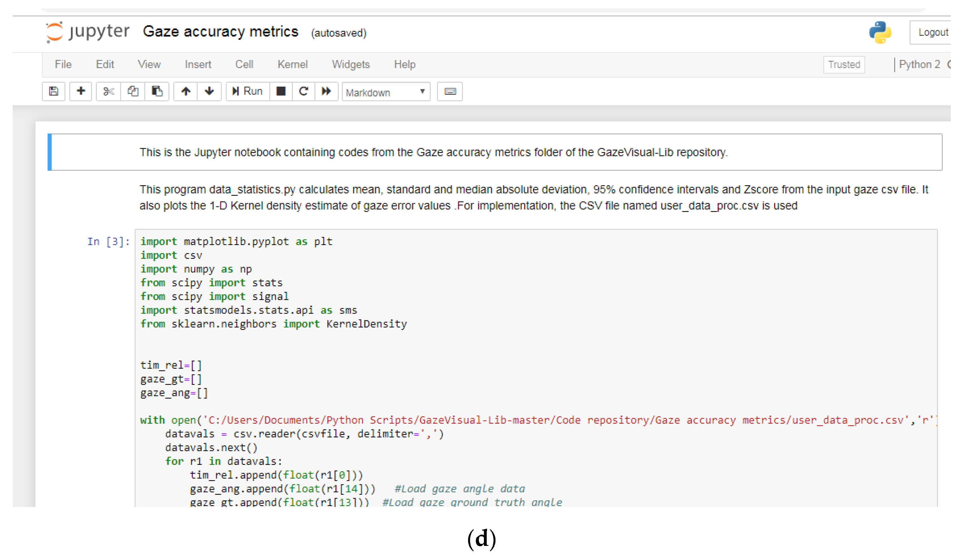Open the Insert menu
The image size is (963, 560).
click(198, 64)
